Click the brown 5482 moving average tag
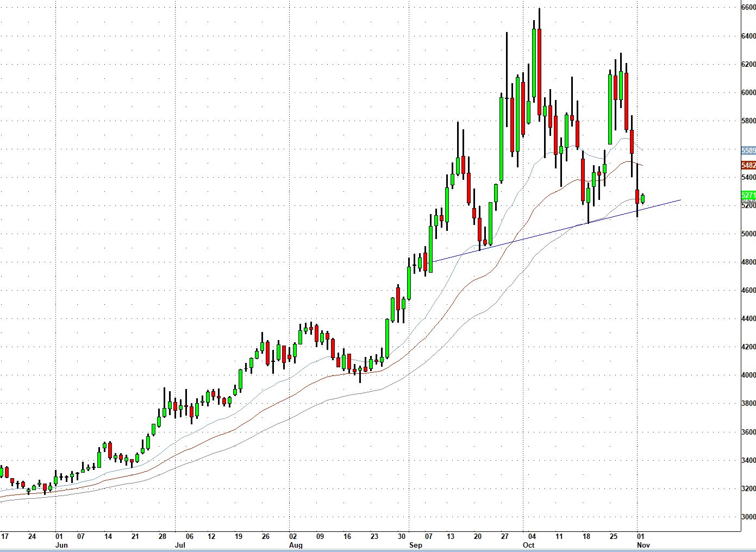 (x=748, y=165)
